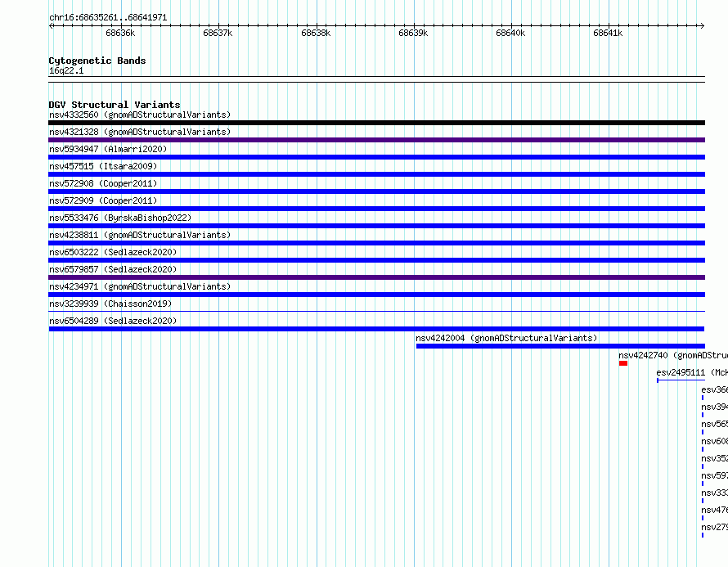This screenshot has height=567, width=728.
Task: Click the blue bar under nsv6504289
Action: (376, 329)
